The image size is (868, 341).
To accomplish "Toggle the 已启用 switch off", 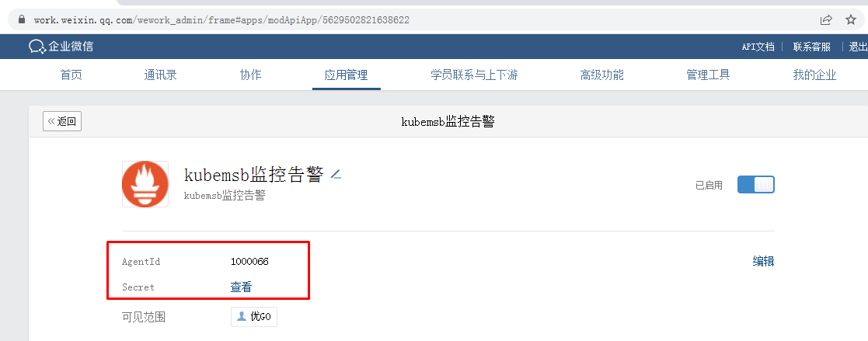I will click(755, 185).
